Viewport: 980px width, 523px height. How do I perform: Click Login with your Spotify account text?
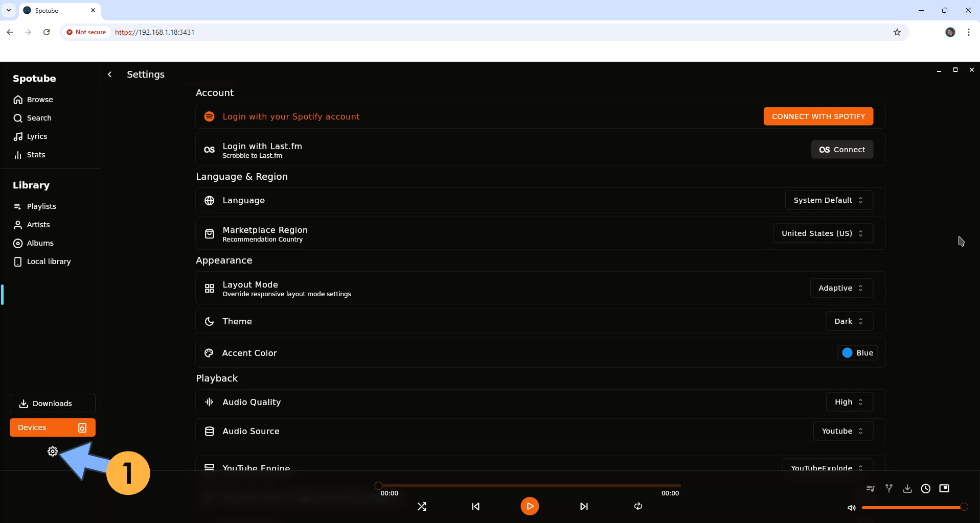click(291, 116)
